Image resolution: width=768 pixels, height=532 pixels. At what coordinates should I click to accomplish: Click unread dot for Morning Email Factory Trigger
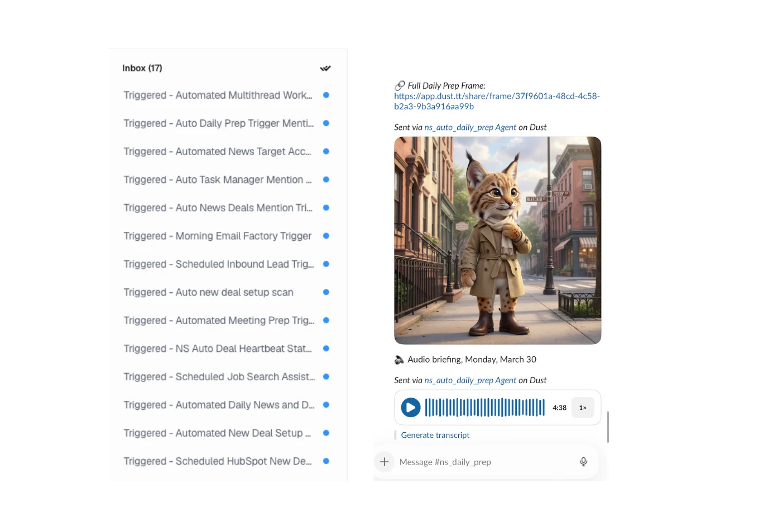click(326, 236)
